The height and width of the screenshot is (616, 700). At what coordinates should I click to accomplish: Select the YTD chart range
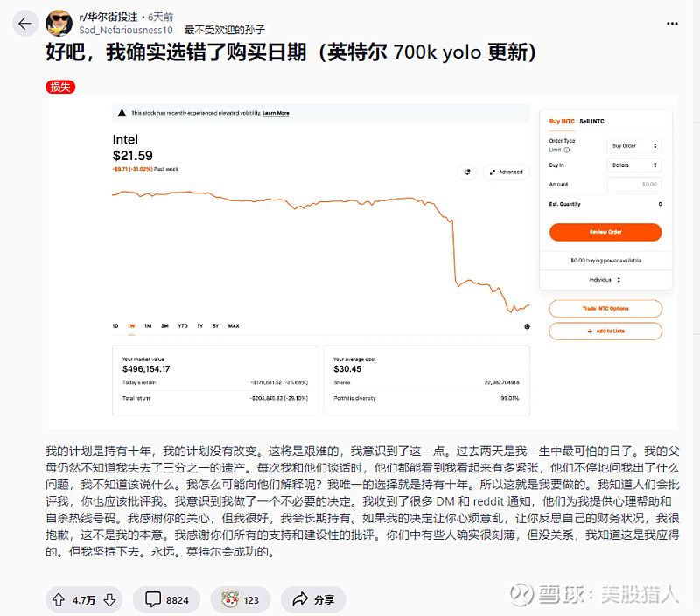(183, 326)
